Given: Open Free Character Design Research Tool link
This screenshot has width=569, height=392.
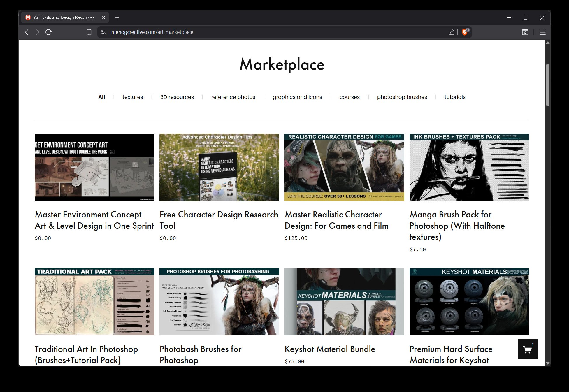Looking at the screenshot, I should (219, 220).
